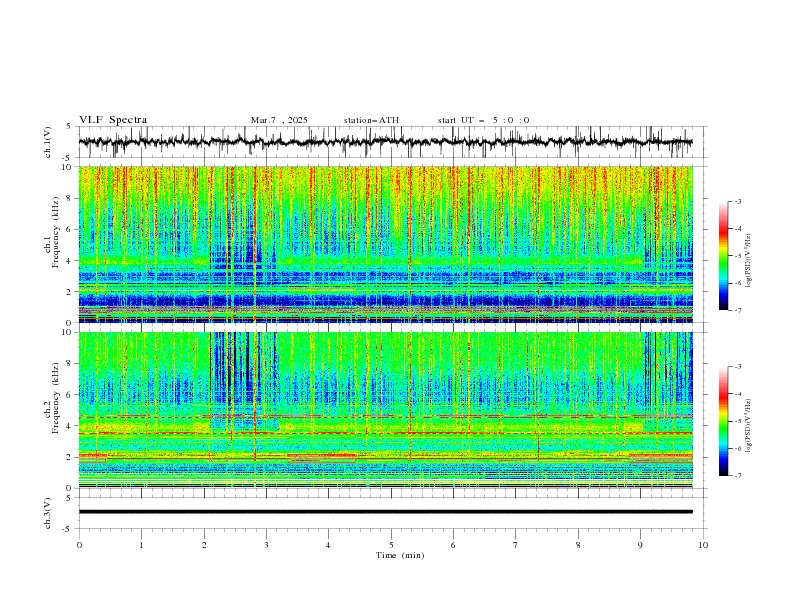Click the 'start UT = 5 :0 :0' label
792x612 pixels.
pyautogui.click(x=483, y=120)
